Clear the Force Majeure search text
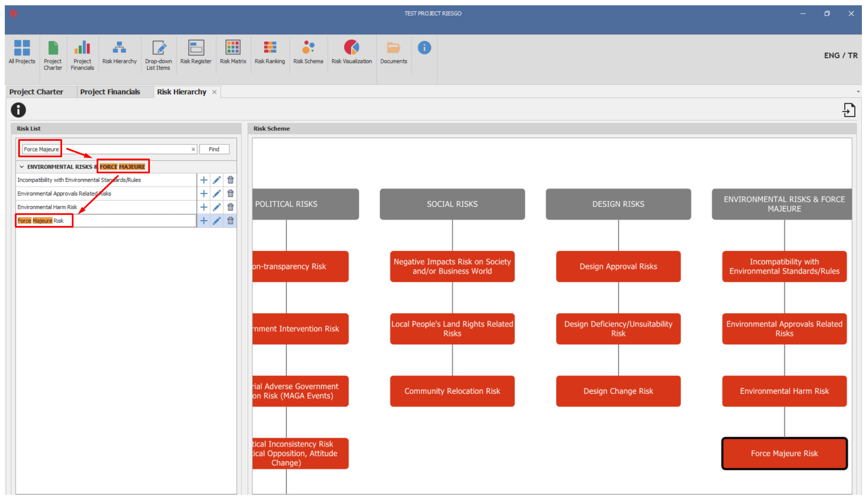Viewport: 868px width, 501px height. (193, 149)
